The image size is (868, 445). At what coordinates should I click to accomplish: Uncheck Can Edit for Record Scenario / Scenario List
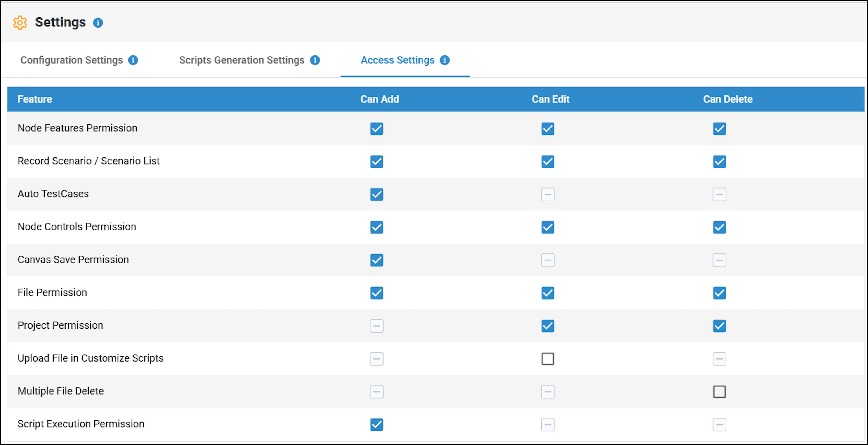(x=548, y=161)
